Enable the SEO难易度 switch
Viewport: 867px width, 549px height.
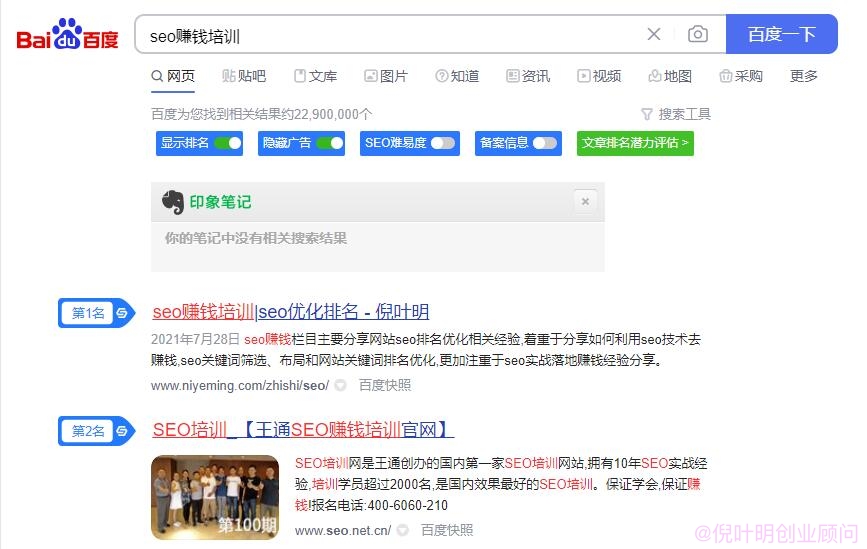[x=443, y=143]
